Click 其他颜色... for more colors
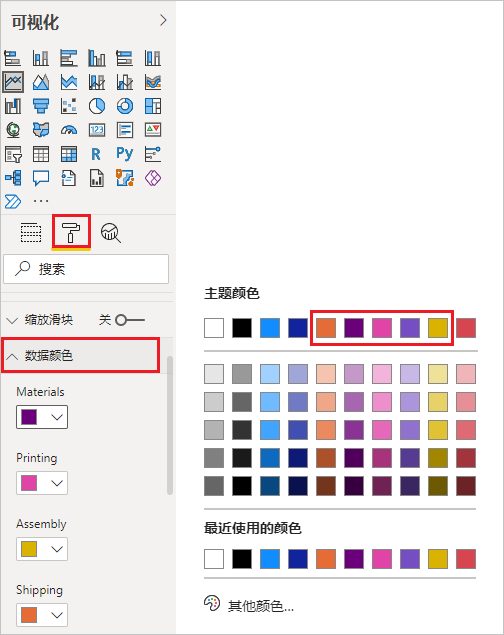The height and width of the screenshot is (635, 504). [261, 606]
